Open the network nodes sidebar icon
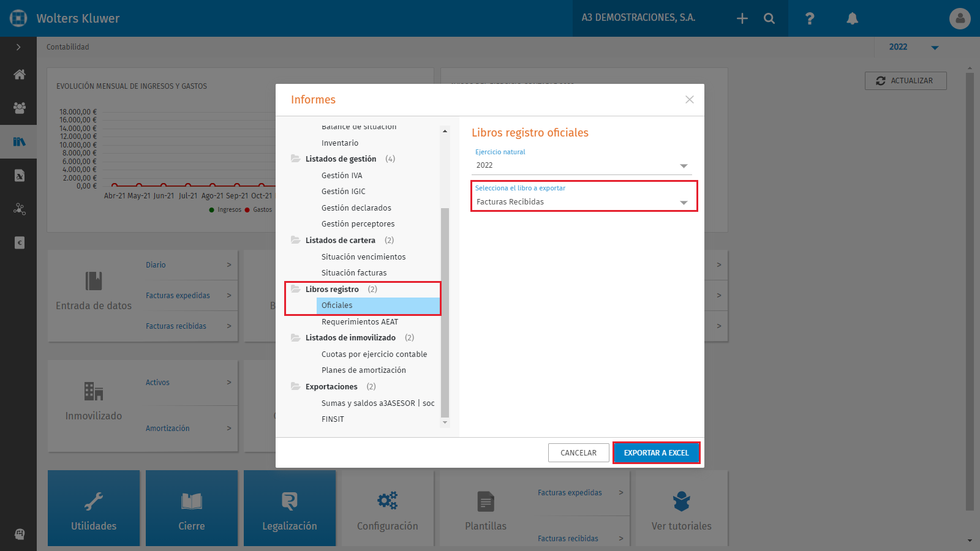This screenshot has height=551, width=980. click(x=19, y=209)
